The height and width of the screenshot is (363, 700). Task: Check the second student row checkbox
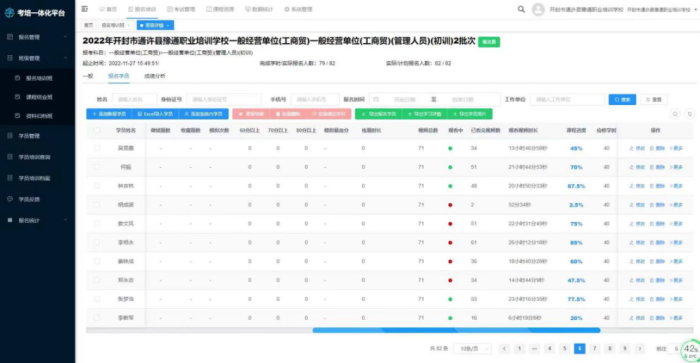(x=97, y=167)
